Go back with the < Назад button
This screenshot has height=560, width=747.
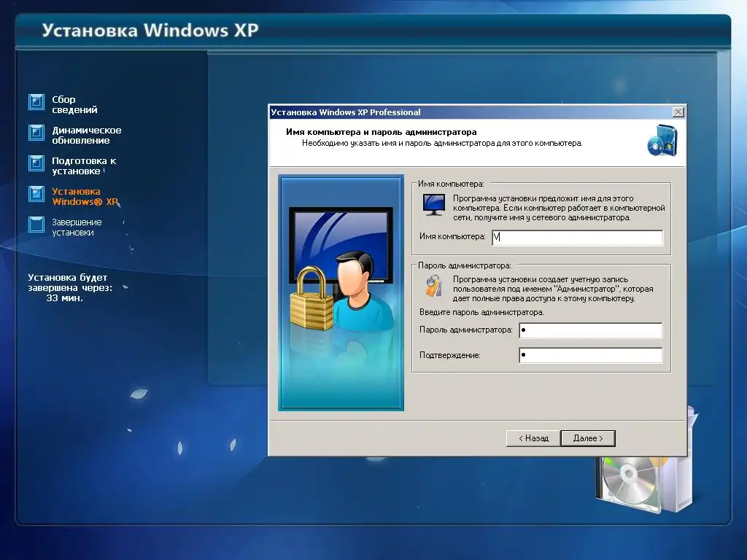tap(533, 438)
